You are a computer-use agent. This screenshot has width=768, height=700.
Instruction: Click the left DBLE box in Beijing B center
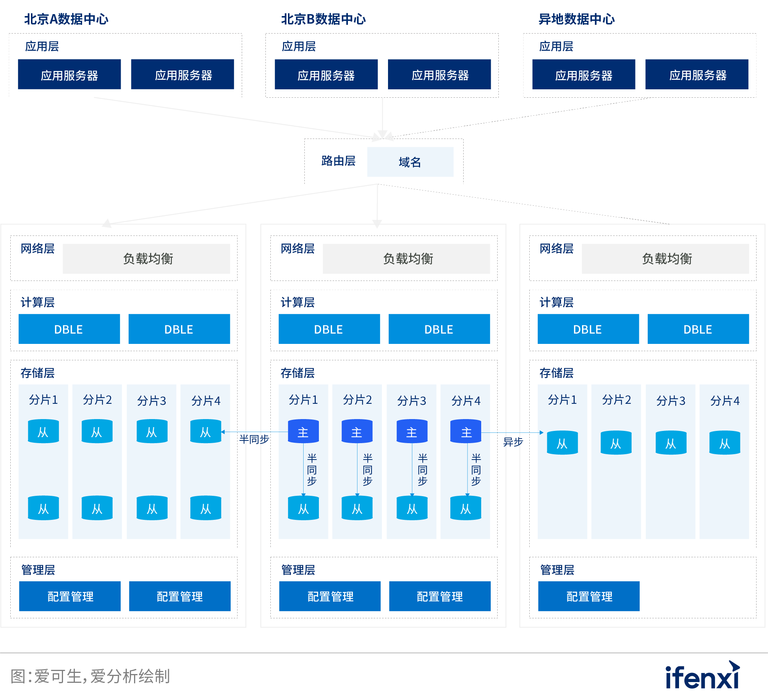(329, 329)
